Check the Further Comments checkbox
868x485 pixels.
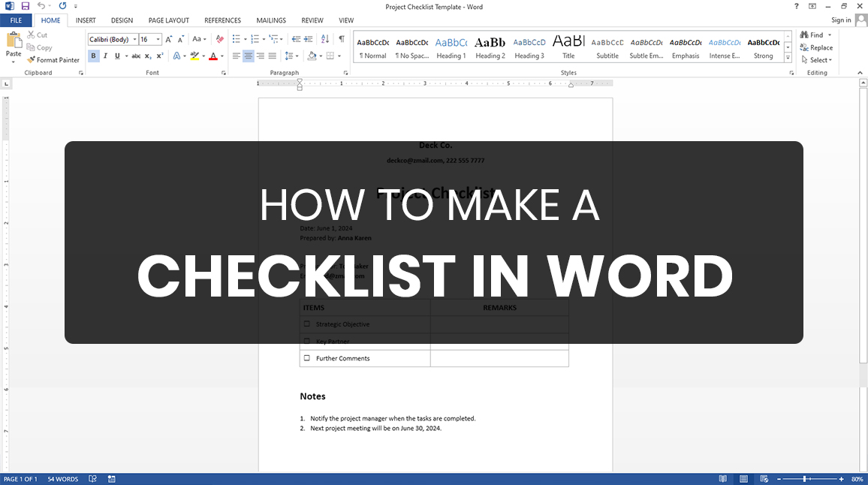(306, 358)
